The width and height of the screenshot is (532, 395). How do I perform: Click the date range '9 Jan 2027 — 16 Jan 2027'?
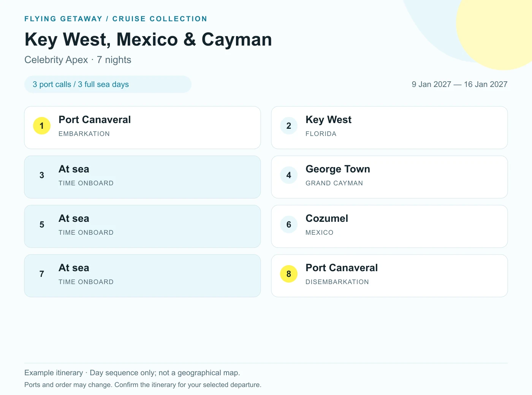(460, 84)
